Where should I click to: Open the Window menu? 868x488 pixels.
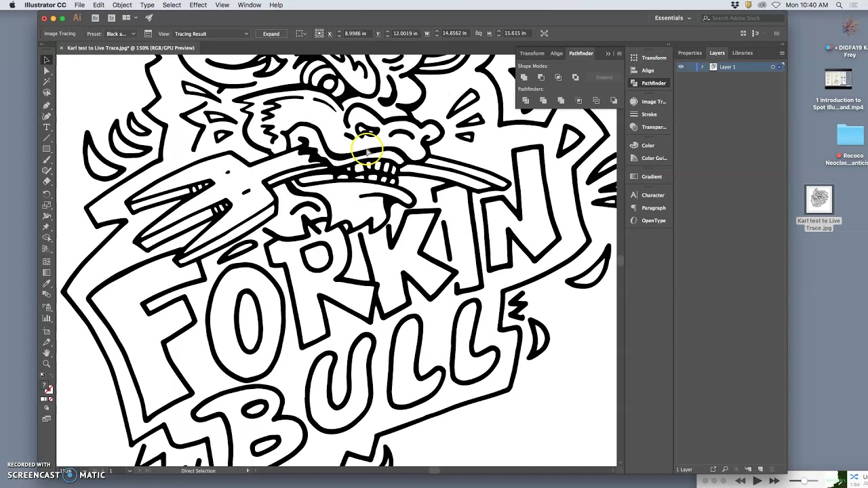pyautogui.click(x=249, y=5)
